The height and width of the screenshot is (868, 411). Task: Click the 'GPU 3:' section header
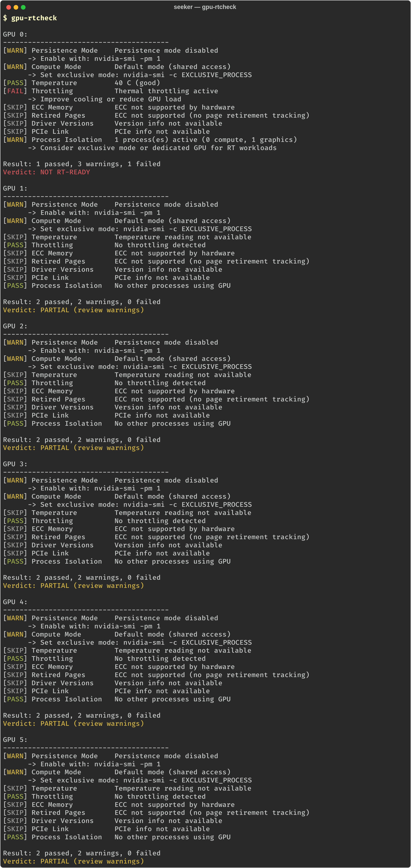(x=15, y=464)
